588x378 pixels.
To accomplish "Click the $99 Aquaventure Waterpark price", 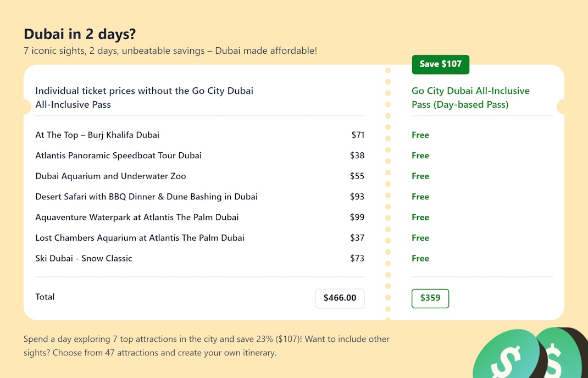I will pos(357,218).
